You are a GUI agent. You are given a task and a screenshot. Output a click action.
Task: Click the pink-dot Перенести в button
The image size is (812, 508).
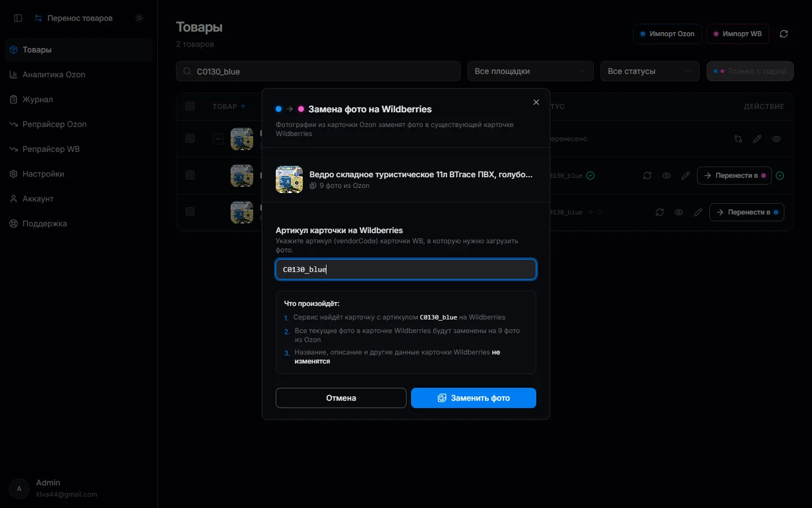[735, 176]
